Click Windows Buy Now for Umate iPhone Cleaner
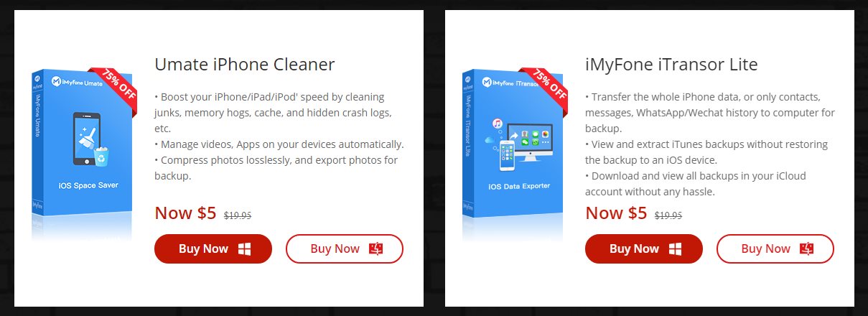The width and height of the screenshot is (868, 316). point(213,248)
